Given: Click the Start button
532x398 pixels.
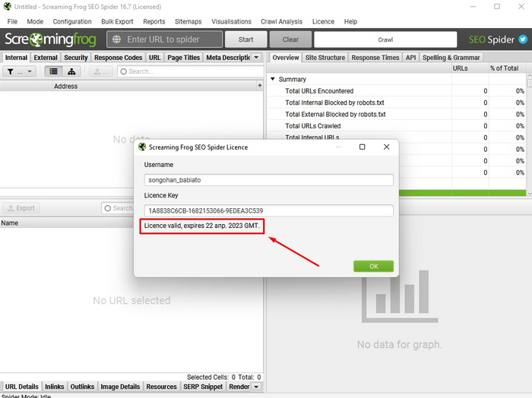Looking at the screenshot, I should (246, 39).
